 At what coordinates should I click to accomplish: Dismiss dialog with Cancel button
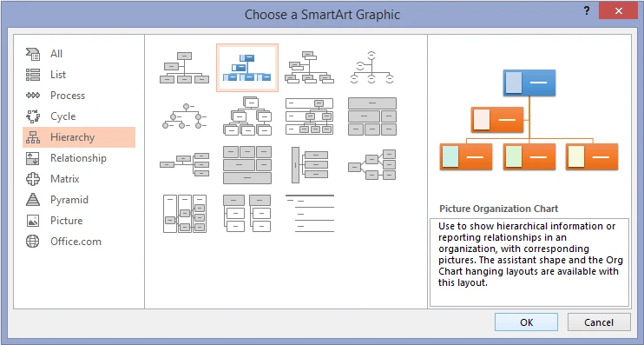tap(599, 322)
